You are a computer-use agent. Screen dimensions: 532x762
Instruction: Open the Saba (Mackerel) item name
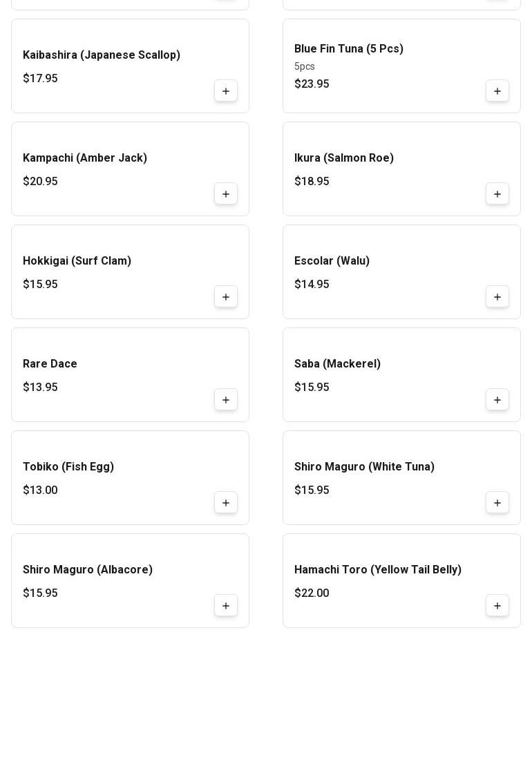coord(337,364)
